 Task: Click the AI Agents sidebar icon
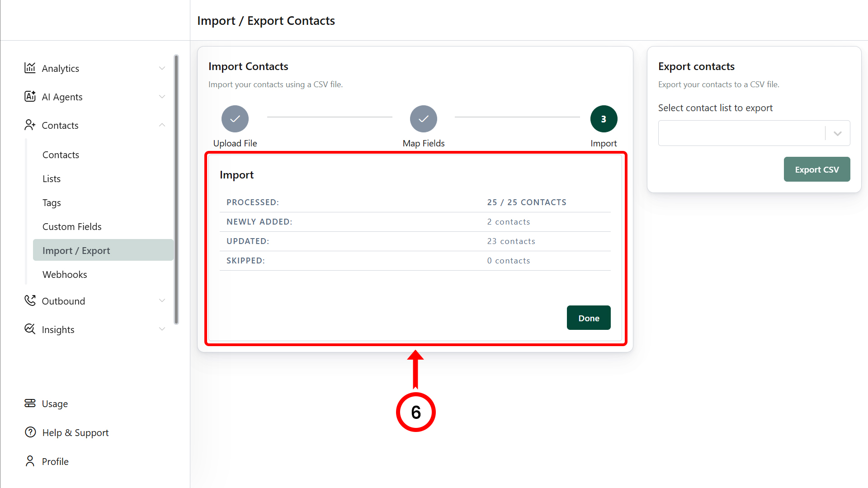click(x=30, y=96)
